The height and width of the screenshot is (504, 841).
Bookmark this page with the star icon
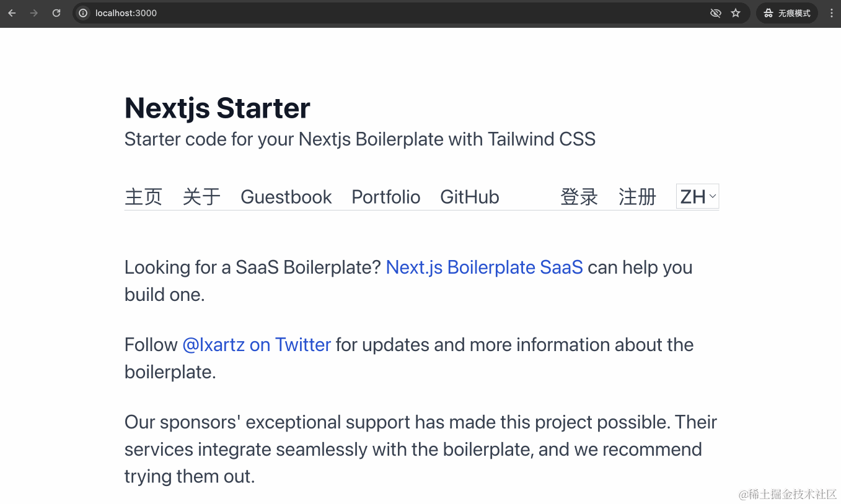click(x=736, y=13)
